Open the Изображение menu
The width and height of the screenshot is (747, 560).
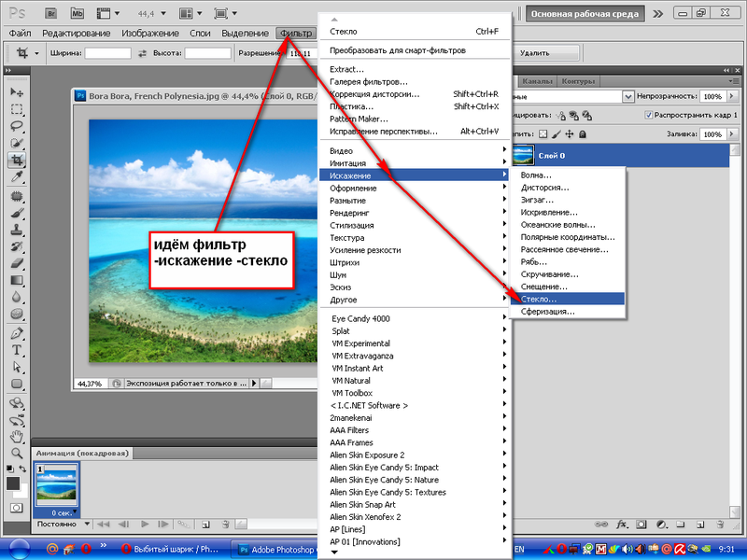click(150, 34)
